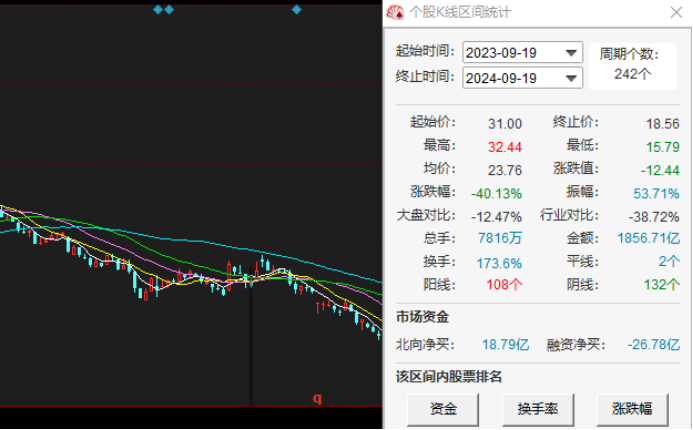Screen dimensions: 693x430
Task: Click the red q marker on the chart
Action: [317, 399]
